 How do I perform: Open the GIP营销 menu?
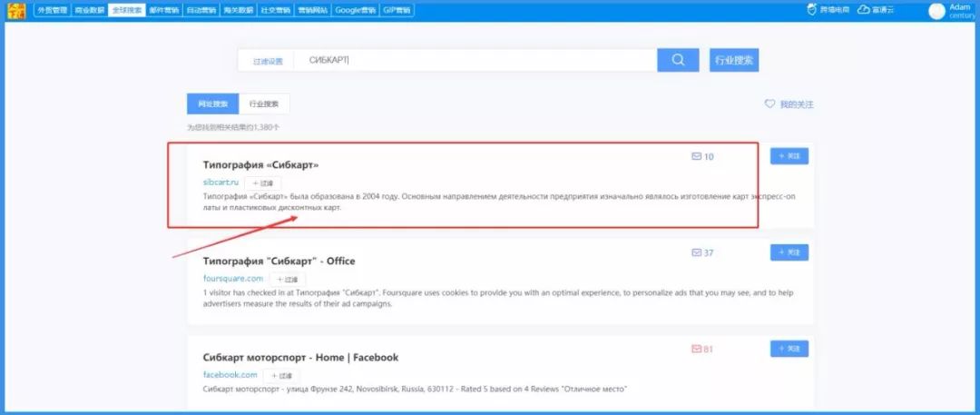coord(397,10)
